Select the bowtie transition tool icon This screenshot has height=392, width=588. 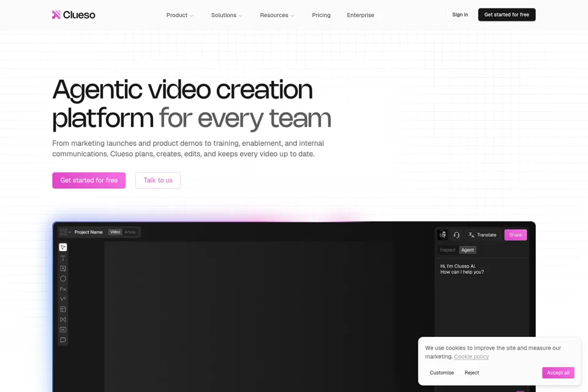pyautogui.click(x=63, y=320)
